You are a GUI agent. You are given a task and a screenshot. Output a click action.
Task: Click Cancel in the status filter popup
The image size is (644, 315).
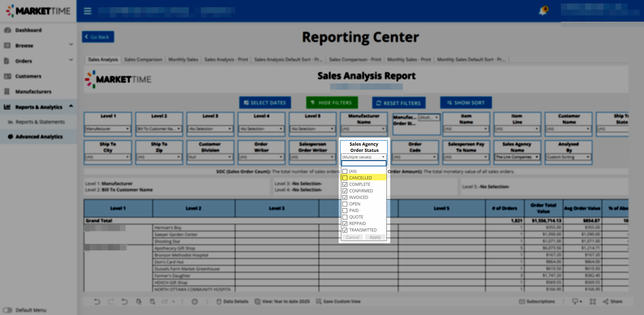(353, 237)
